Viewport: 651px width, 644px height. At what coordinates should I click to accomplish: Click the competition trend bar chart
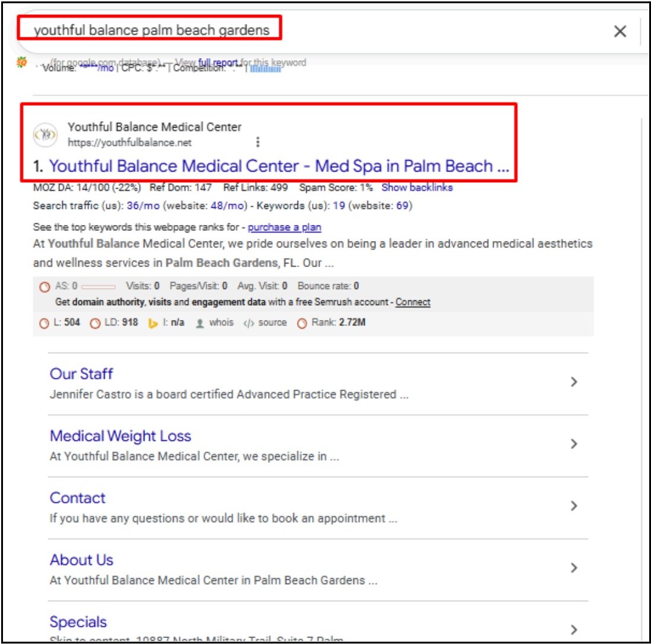click(266, 69)
